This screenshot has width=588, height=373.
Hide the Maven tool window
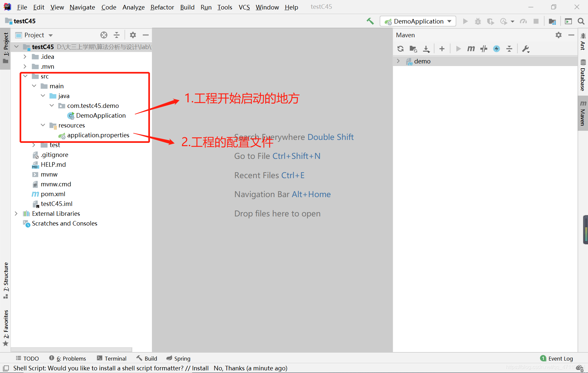coord(571,35)
